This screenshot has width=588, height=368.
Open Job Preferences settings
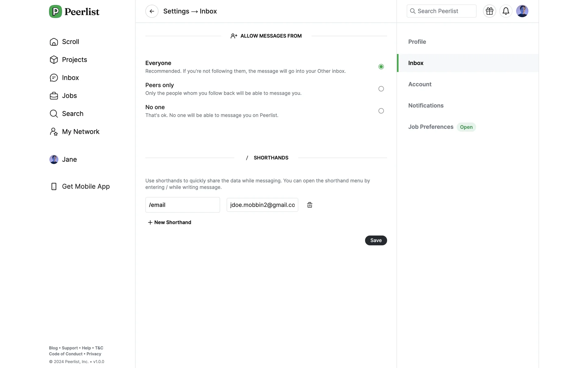click(x=431, y=127)
